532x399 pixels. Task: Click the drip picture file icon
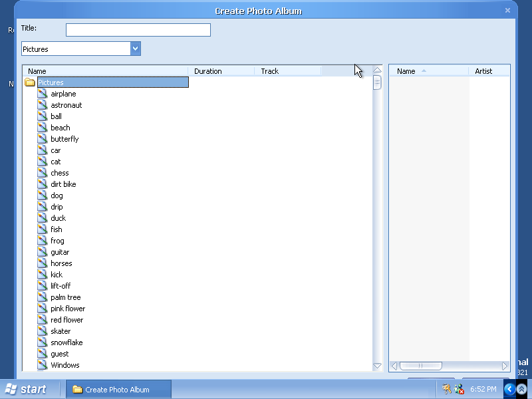click(x=43, y=207)
